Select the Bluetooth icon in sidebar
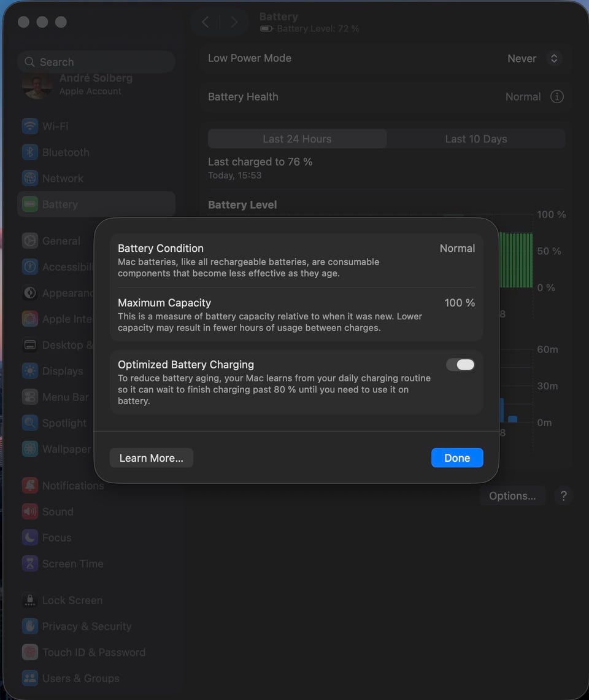Image resolution: width=589 pixels, height=700 pixels. [30, 152]
